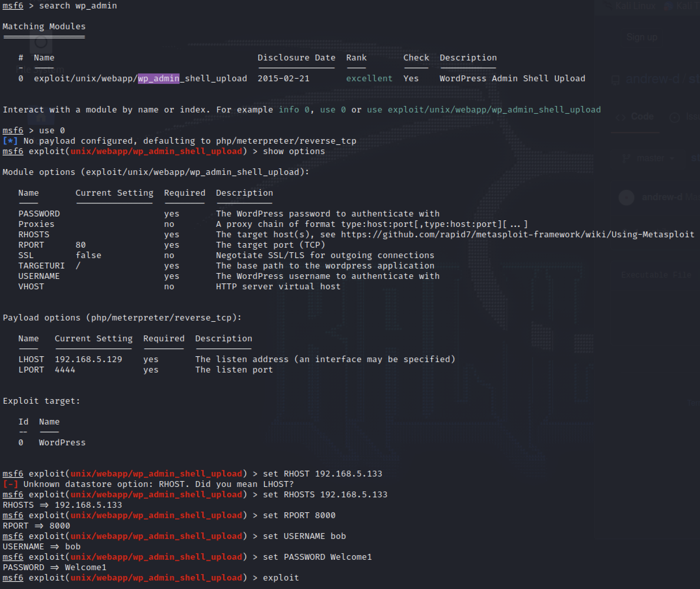Click the red '[-]' error marker
The image size is (700, 589).
pos(10,484)
